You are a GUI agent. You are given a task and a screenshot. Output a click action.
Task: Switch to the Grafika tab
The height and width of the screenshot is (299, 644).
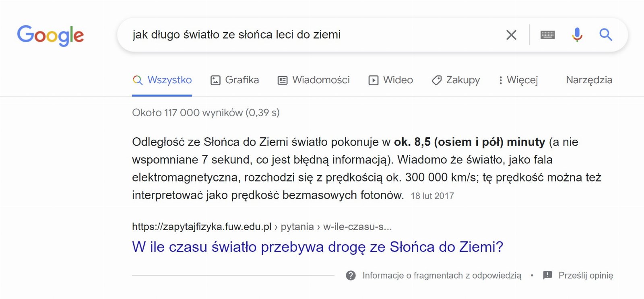[235, 80]
